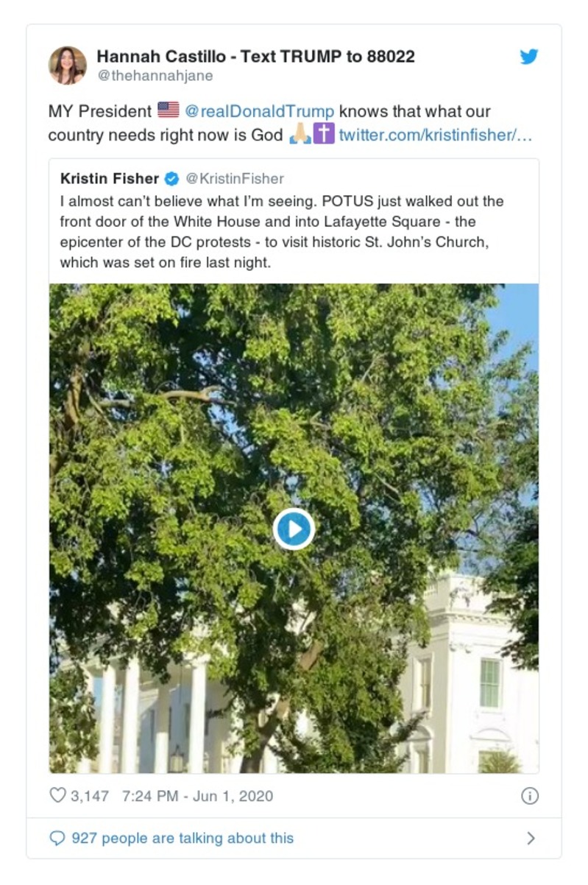
Task: Click the purple cross emoji
Action: [x=324, y=135]
